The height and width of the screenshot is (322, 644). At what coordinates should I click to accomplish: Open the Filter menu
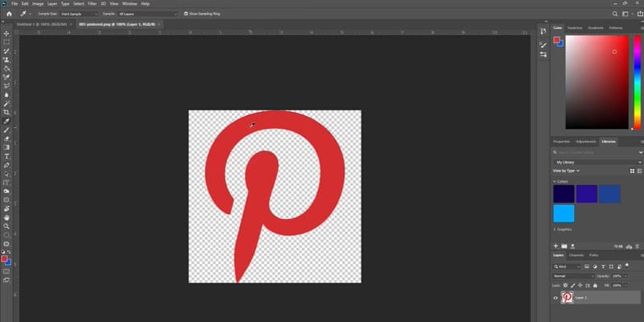(92, 4)
